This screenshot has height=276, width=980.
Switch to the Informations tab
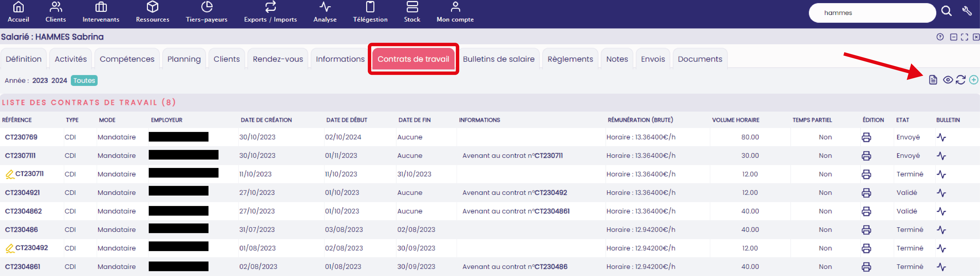coord(340,59)
